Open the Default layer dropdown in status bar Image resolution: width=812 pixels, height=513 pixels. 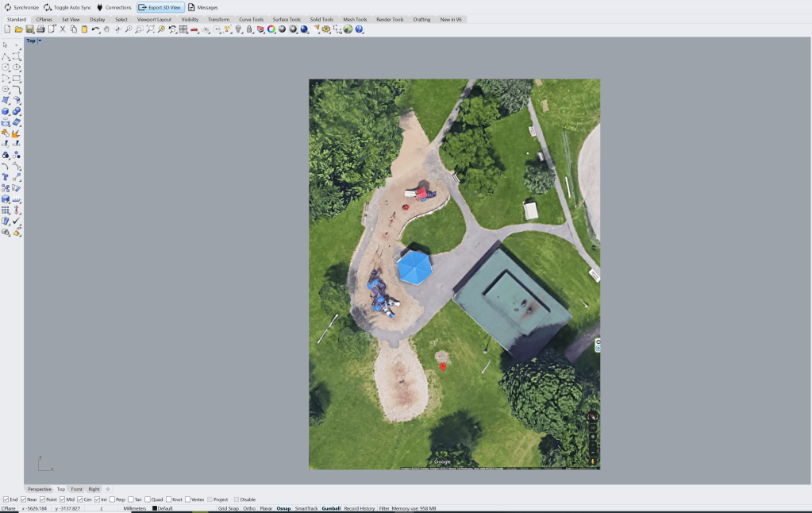point(164,508)
